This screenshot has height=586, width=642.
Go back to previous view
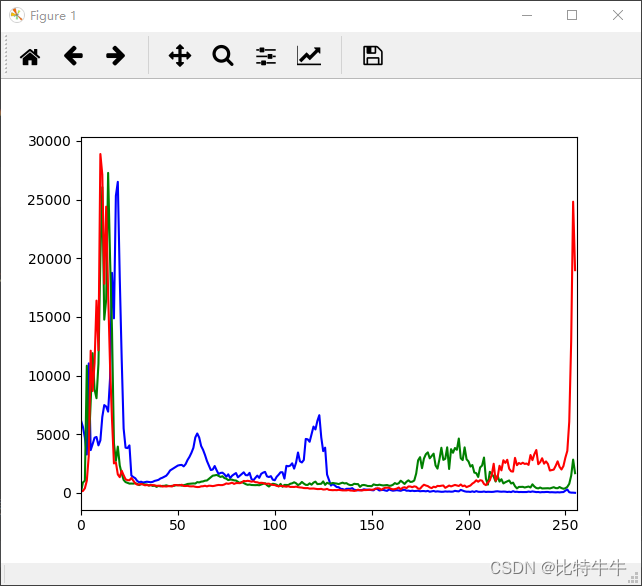73,56
